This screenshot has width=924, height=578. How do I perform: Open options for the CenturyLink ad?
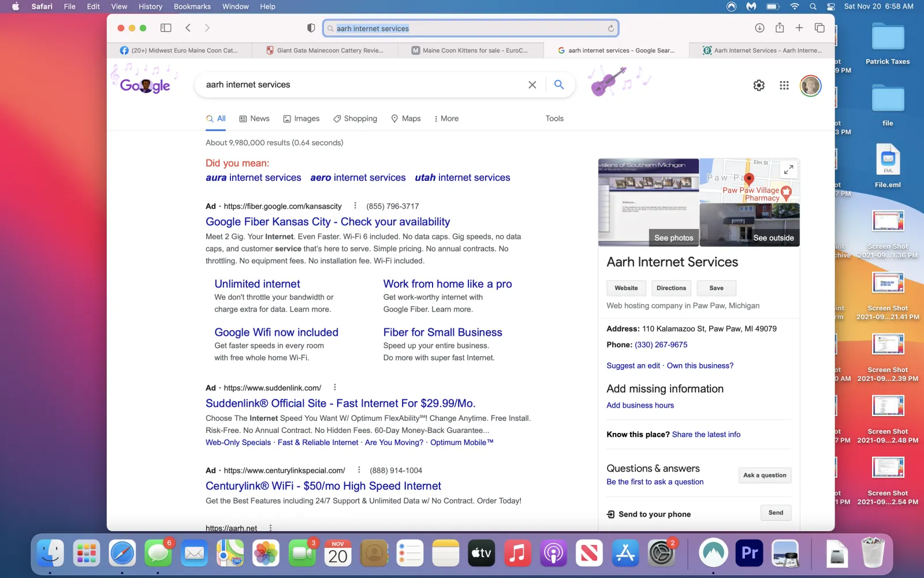click(359, 470)
